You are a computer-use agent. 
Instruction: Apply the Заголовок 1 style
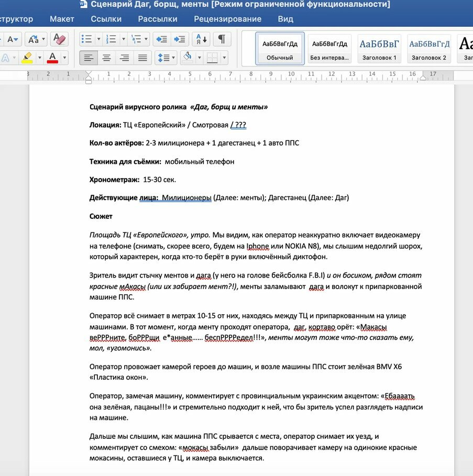379,49
